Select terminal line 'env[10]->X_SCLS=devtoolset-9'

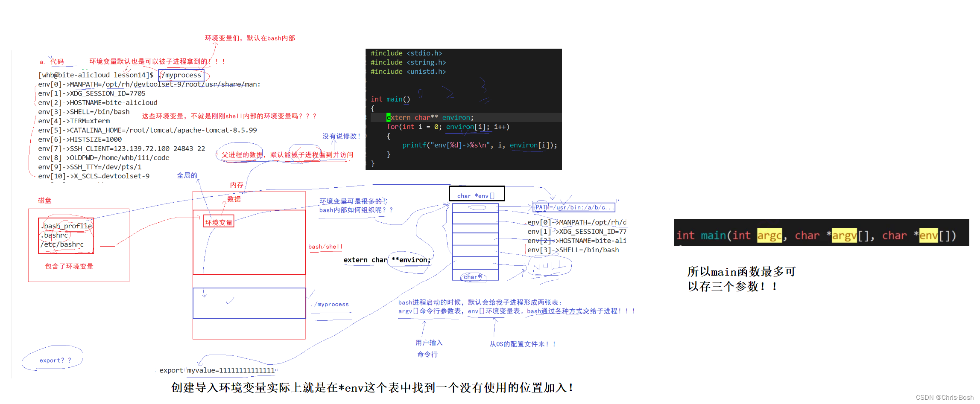[x=94, y=176]
